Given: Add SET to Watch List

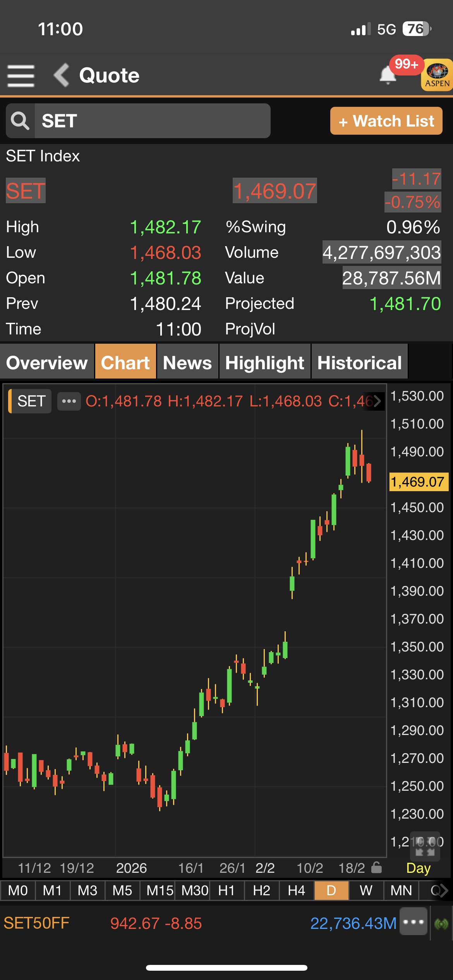Looking at the screenshot, I should point(386,121).
